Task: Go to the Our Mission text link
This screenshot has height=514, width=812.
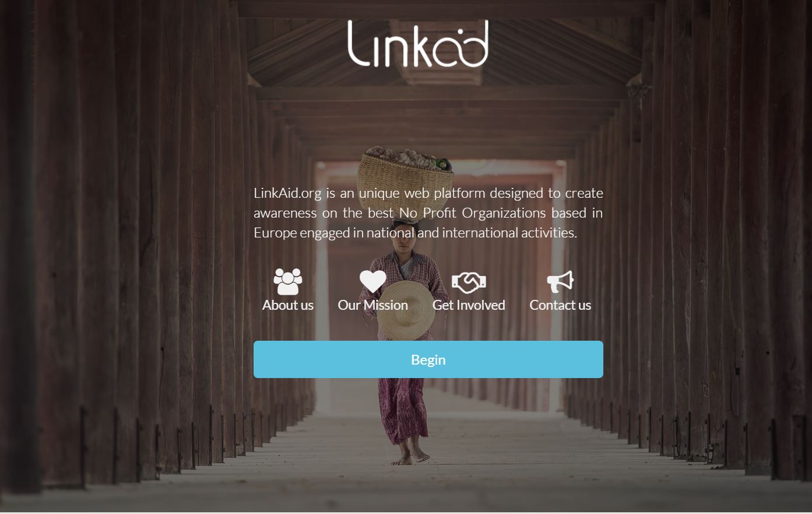Action: coord(373,305)
